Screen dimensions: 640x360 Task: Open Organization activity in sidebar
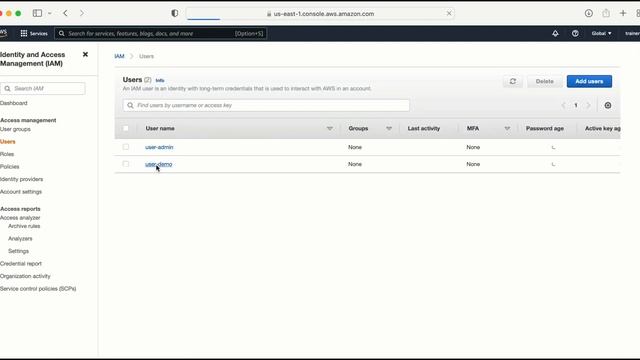[25, 276]
